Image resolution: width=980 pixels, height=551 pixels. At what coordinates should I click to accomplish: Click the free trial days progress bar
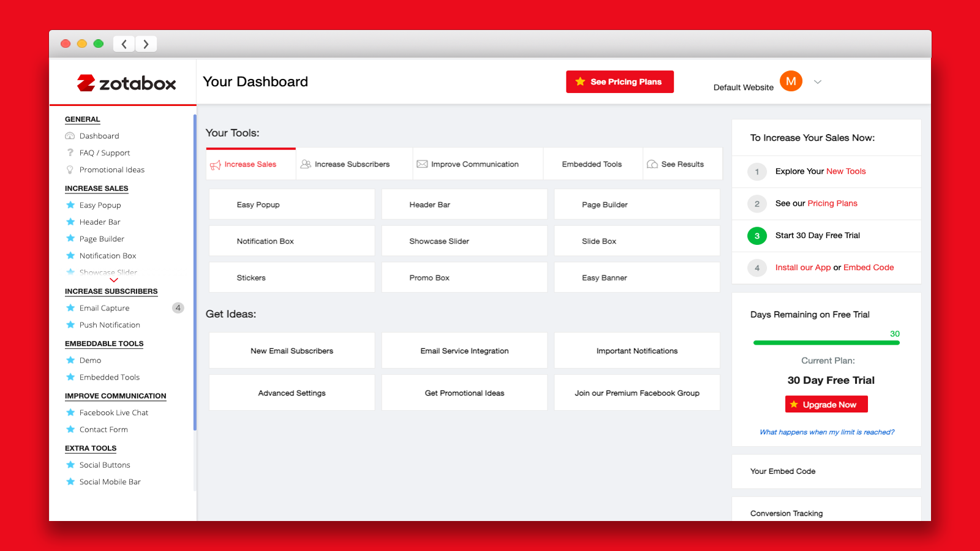[826, 343]
